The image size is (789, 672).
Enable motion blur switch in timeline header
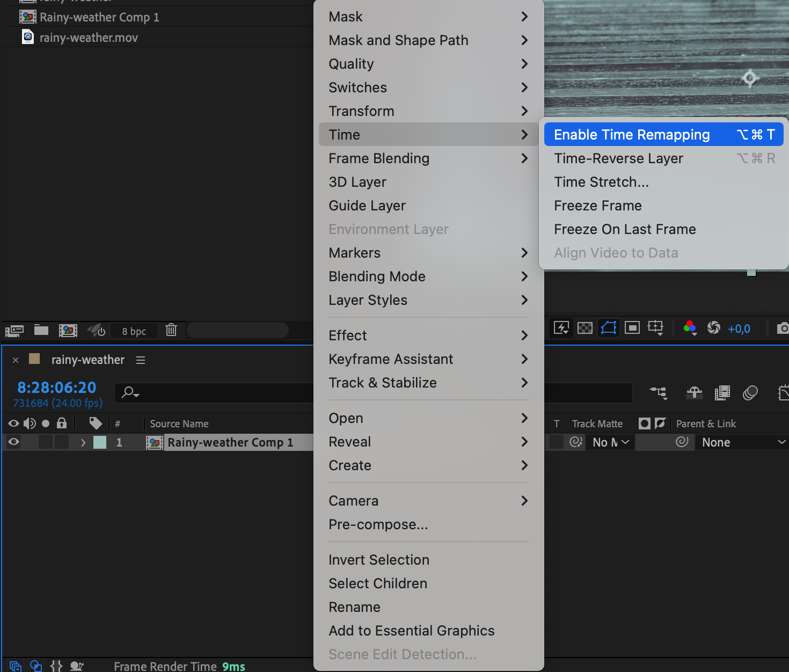(750, 393)
